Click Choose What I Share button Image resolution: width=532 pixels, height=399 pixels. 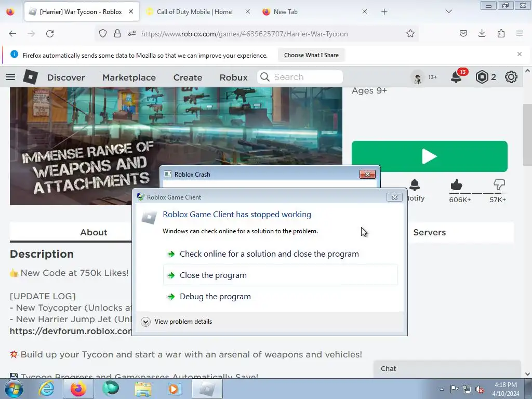point(311,55)
